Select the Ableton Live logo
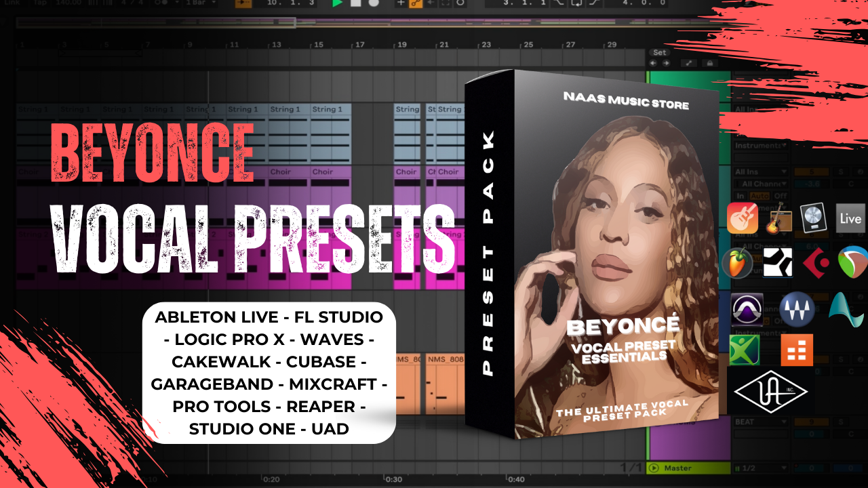868x488 pixels. tap(850, 218)
